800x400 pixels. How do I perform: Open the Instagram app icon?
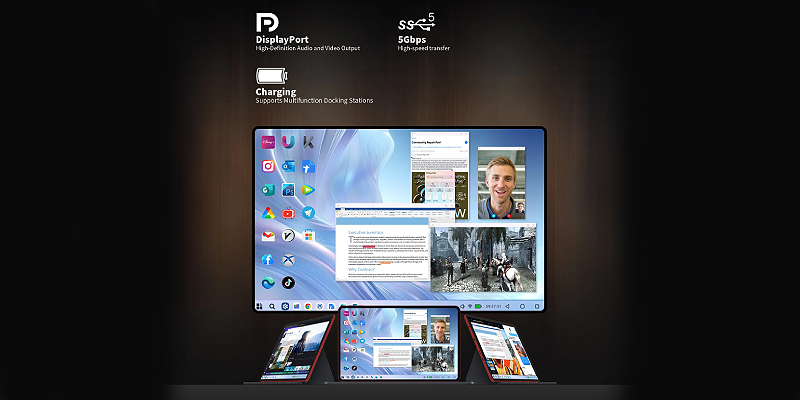[x=268, y=166]
